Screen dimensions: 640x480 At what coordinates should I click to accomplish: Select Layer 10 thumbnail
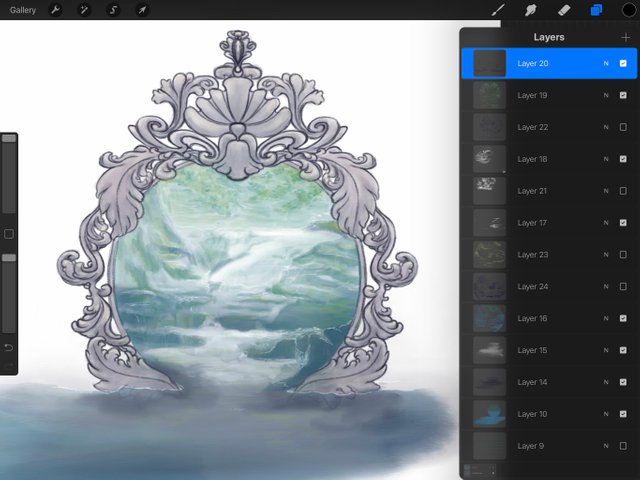489,413
